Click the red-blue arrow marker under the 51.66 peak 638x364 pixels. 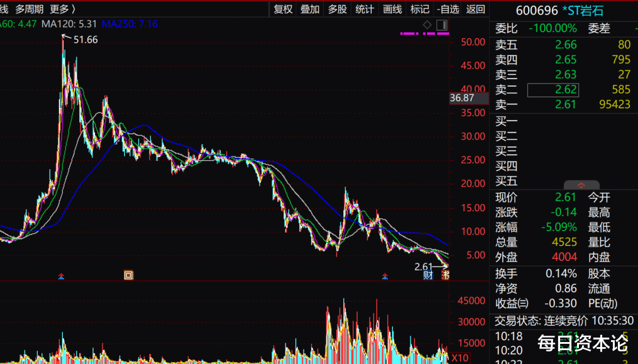click(61, 277)
